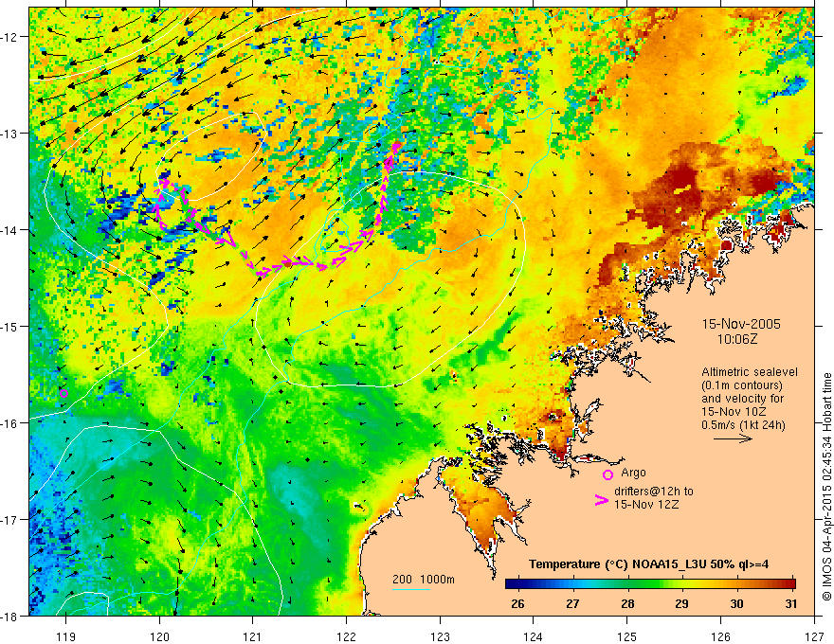
Task: Click the '28' colorbar tick label
Action: (x=627, y=603)
